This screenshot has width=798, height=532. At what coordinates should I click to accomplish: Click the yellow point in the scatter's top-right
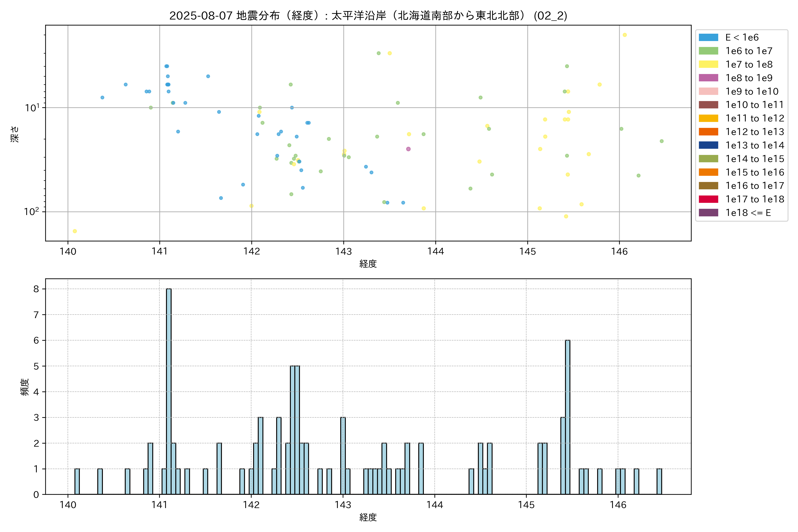coord(625,35)
